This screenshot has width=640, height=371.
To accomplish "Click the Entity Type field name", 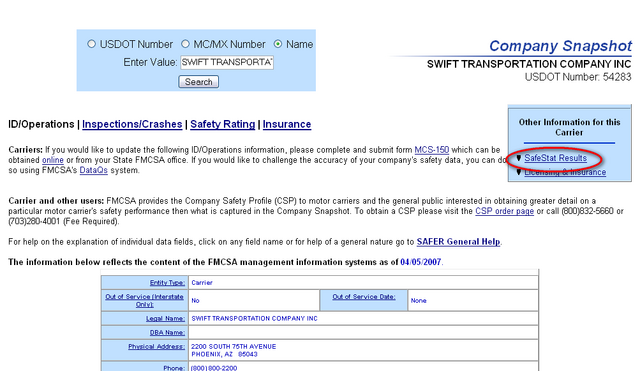I will coord(167,282).
